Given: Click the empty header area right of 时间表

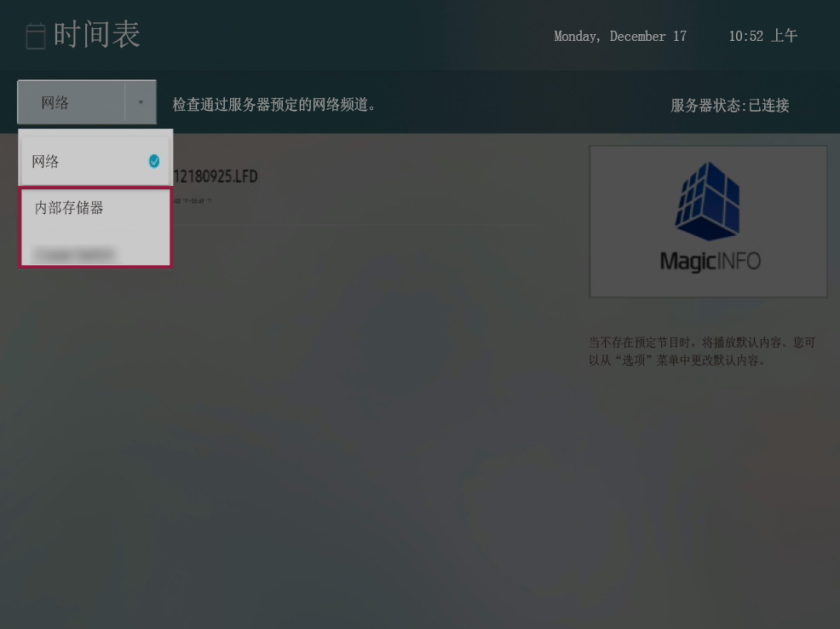Looking at the screenshot, I should click(x=341, y=36).
